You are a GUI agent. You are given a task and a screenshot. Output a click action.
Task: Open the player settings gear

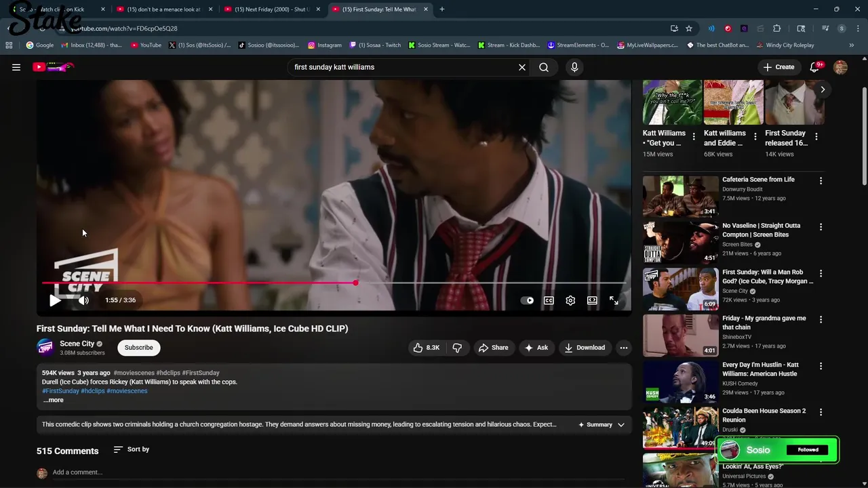(x=570, y=300)
